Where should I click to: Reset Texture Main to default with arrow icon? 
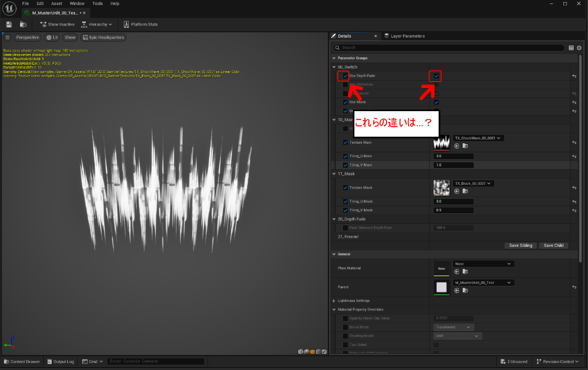574,143
